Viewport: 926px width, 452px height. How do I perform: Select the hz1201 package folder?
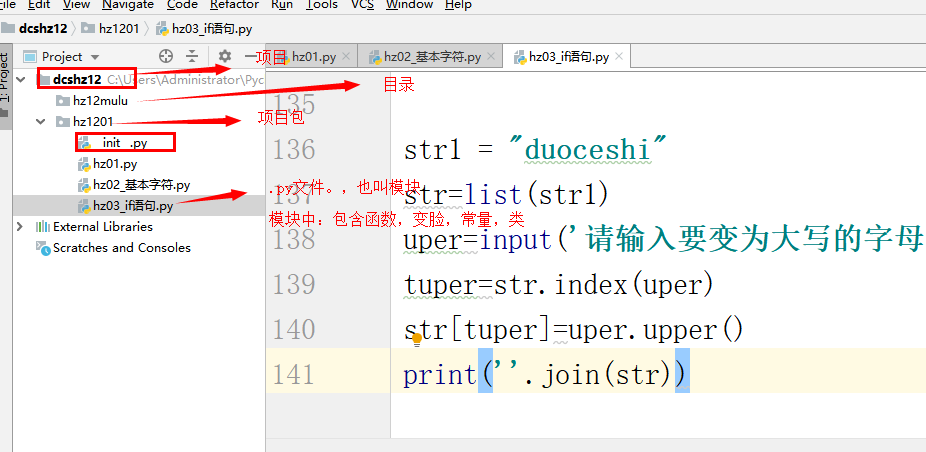pos(92,122)
